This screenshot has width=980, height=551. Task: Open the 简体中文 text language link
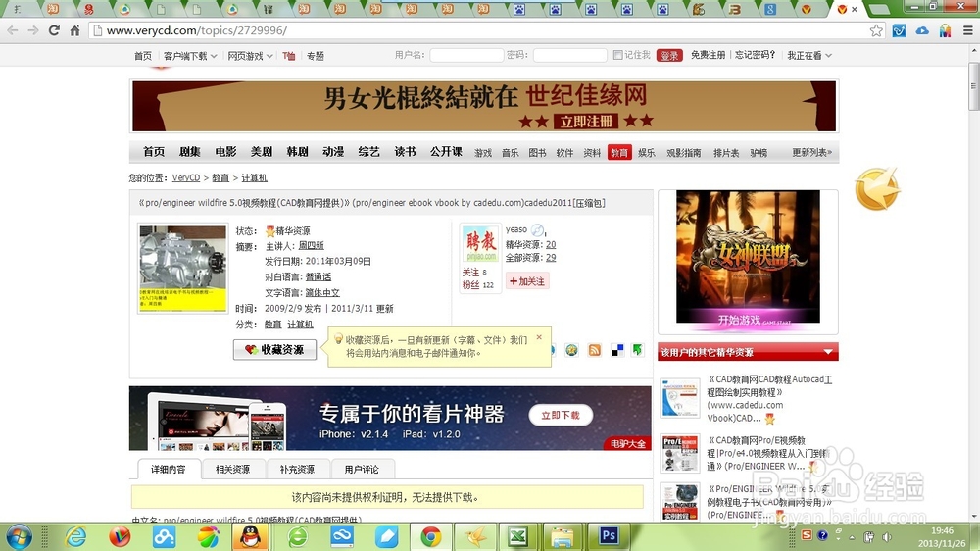(x=322, y=293)
